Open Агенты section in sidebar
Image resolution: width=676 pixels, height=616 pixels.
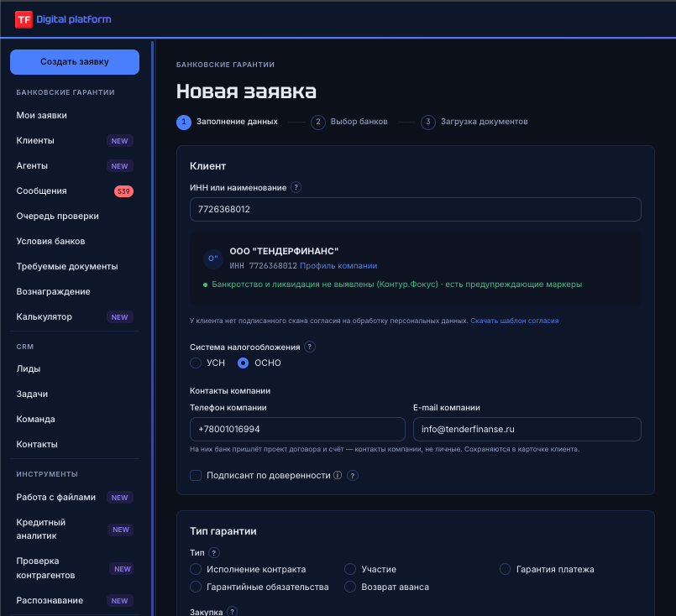(x=75, y=166)
